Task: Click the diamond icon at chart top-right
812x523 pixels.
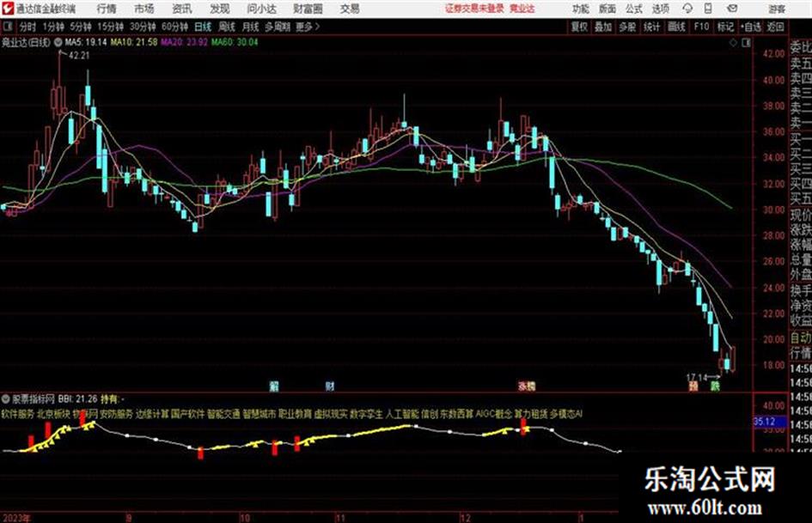Action: click(733, 43)
